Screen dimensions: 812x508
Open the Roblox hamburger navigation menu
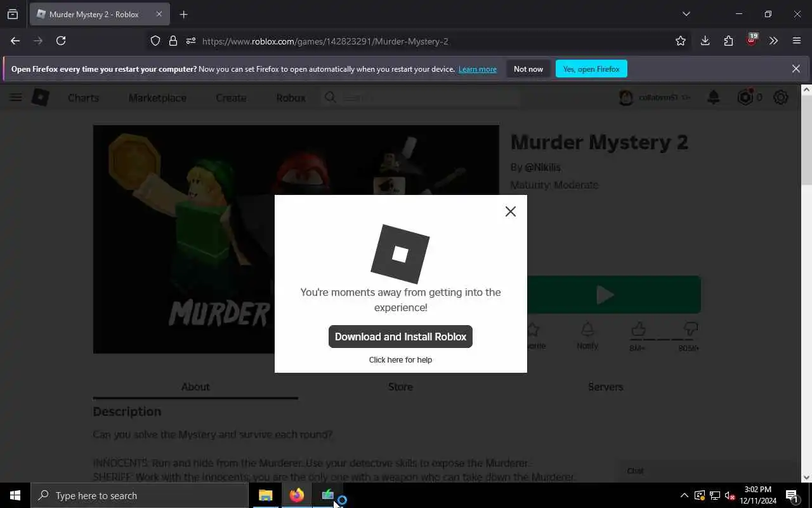16,97
